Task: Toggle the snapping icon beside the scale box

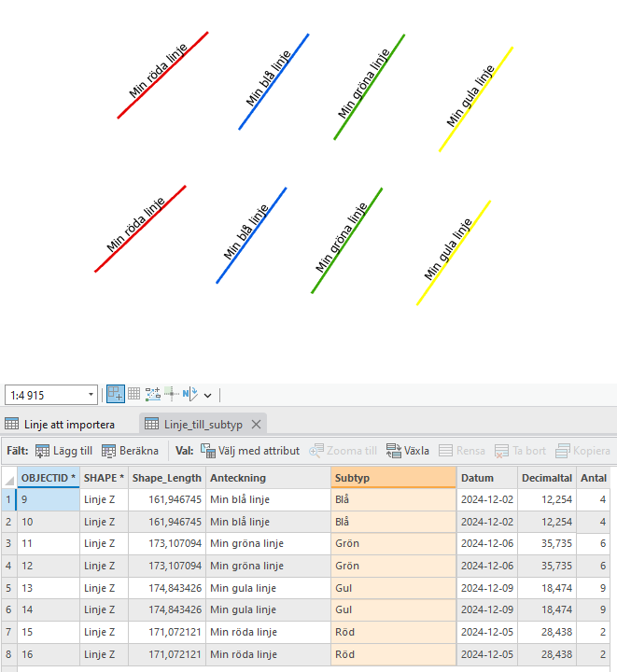Action: (116, 394)
